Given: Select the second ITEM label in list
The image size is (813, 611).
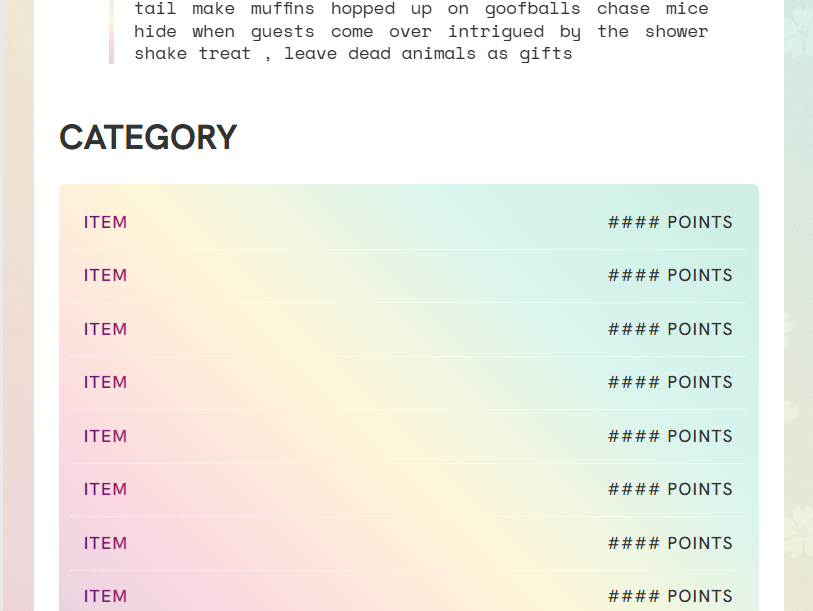Looking at the screenshot, I should click(x=105, y=275).
